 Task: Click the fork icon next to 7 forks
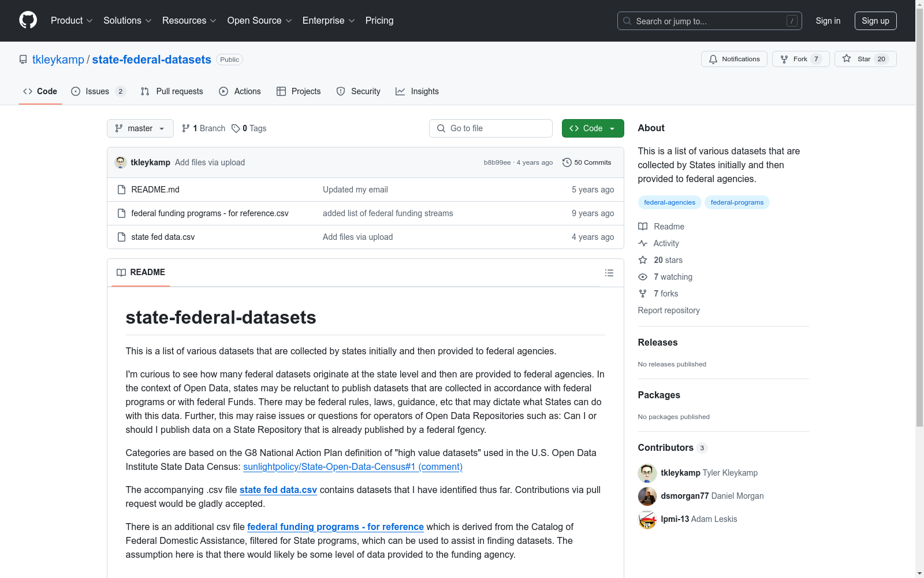643,294
